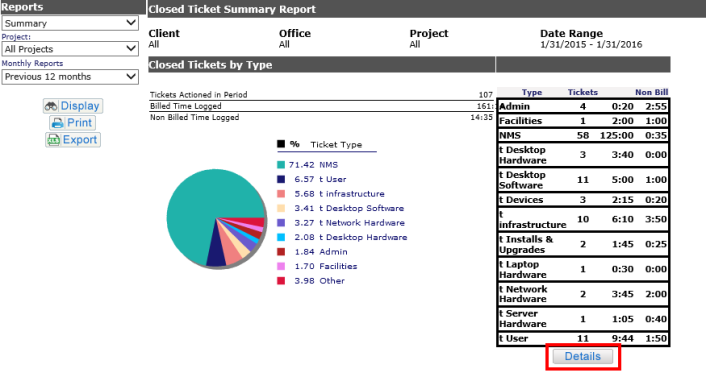Click the Tickets column header

coord(583,92)
